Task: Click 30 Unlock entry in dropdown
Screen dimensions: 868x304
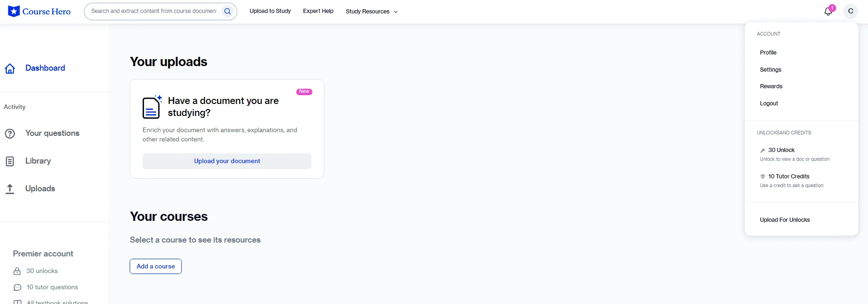Action: click(781, 150)
